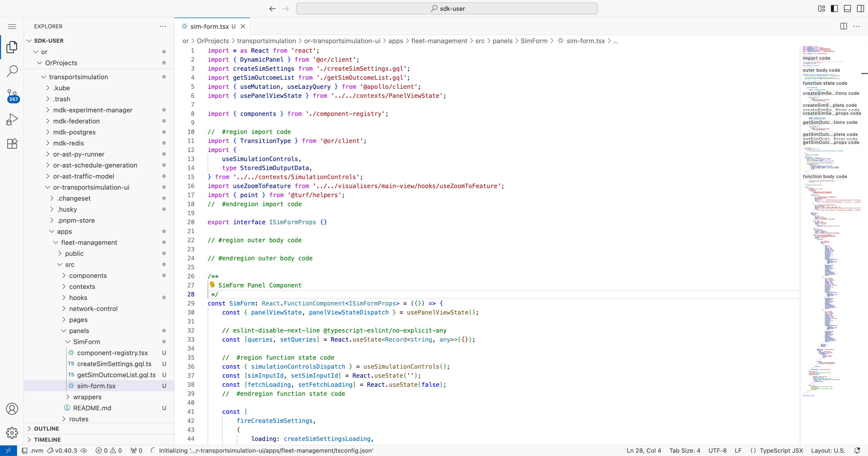868x456 pixels.
Task: Select sim-form.tsx in the explorer
Action: click(x=96, y=386)
